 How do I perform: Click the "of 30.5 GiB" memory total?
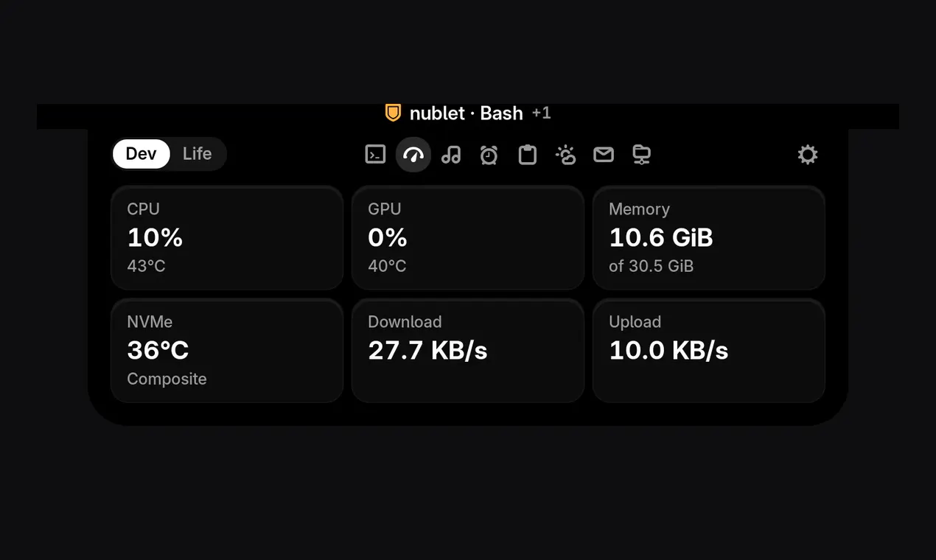(652, 266)
